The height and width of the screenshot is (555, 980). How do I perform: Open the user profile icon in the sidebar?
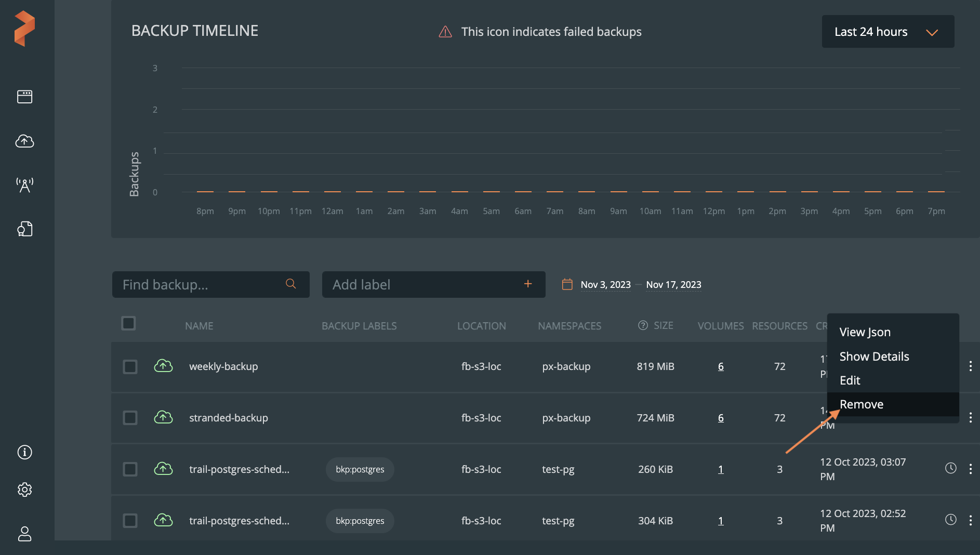pyautogui.click(x=24, y=534)
